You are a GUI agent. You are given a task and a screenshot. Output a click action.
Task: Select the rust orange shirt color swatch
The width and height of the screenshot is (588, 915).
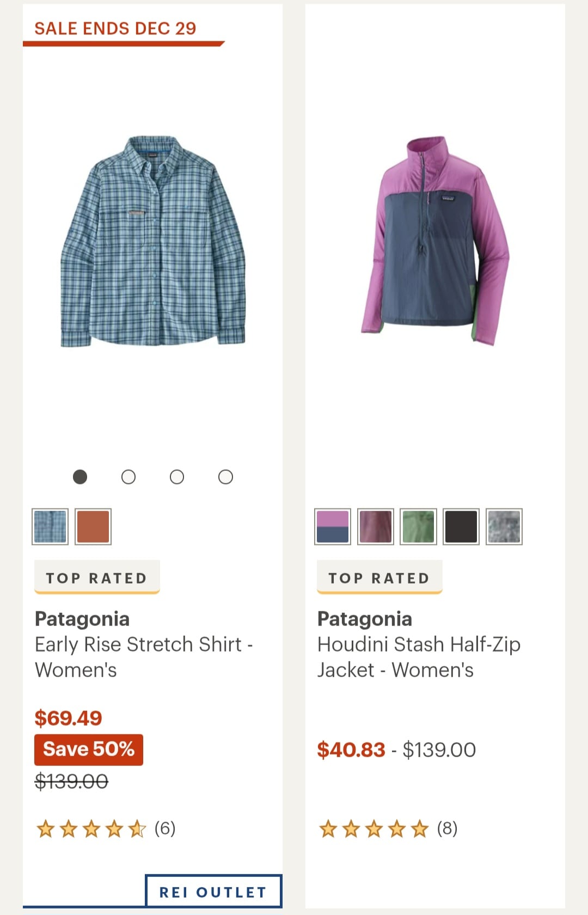tap(93, 526)
